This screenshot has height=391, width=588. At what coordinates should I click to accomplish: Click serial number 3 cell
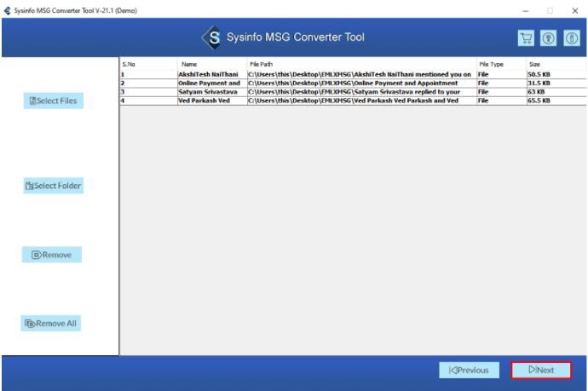click(148, 92)
